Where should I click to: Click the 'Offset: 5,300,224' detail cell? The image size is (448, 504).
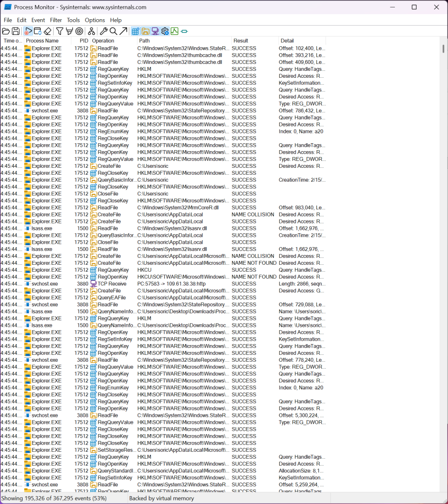point(301,415)
